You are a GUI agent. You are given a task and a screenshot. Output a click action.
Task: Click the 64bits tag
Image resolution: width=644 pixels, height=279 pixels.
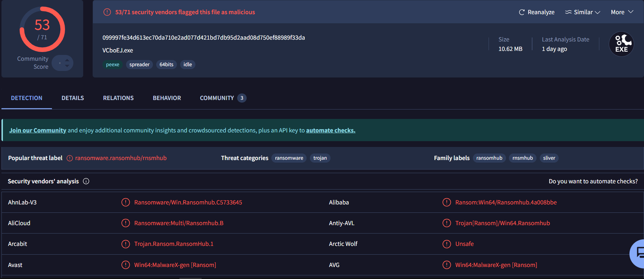[166, 65]
